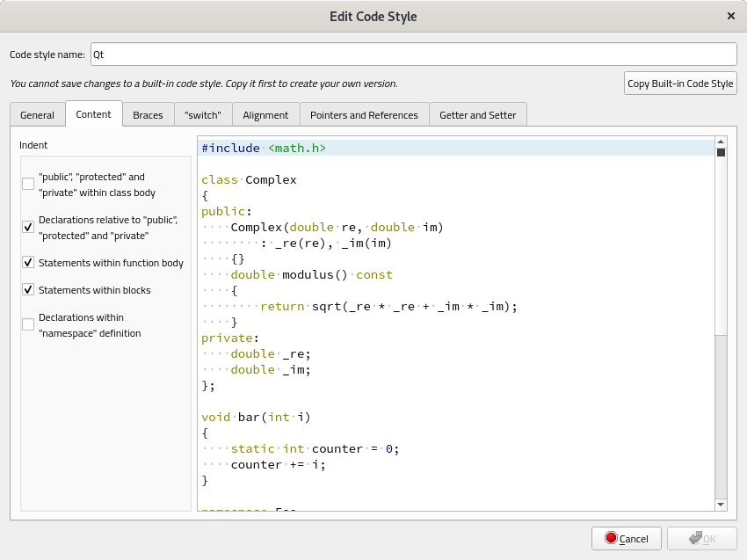Click the red Cancel button icon

pyautogui.click(x=611, y=539)
